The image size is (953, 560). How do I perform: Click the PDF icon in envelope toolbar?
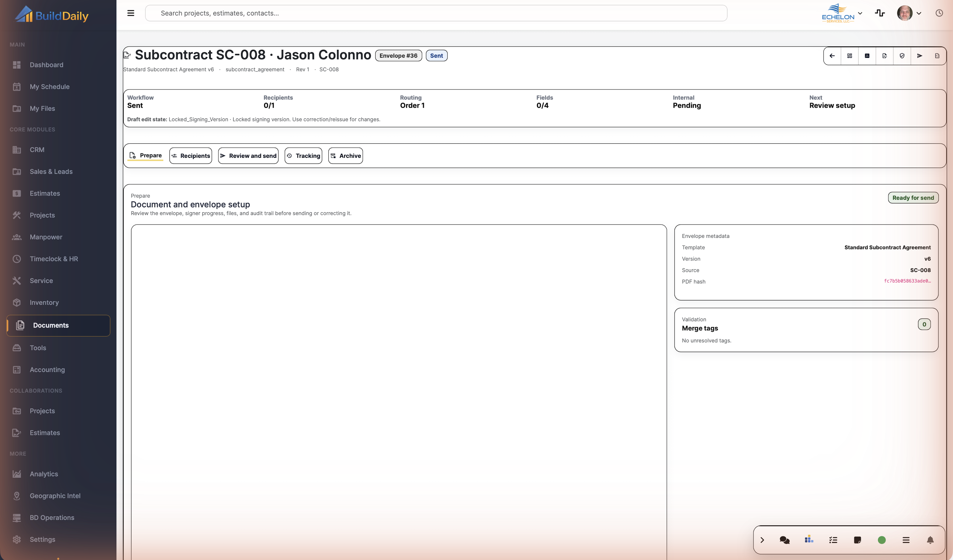pos(867,56)
